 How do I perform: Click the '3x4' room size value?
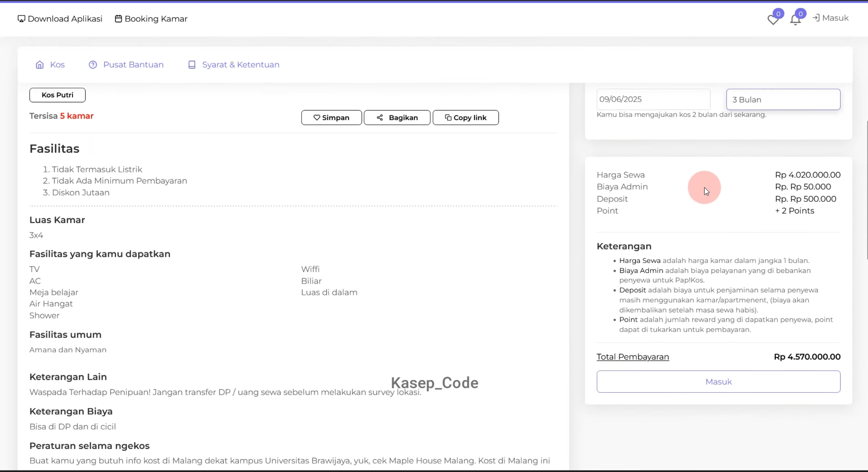36,235
